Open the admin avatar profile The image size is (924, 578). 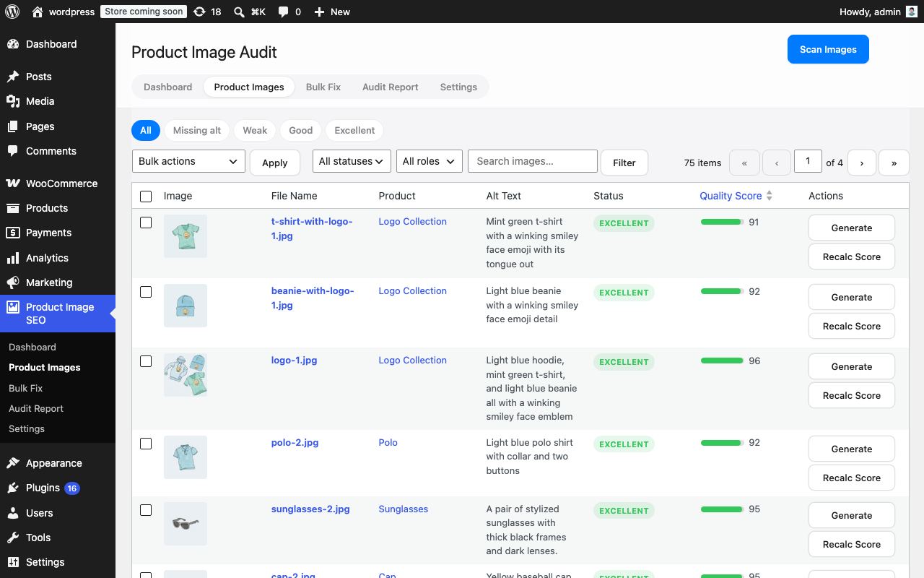912,12
